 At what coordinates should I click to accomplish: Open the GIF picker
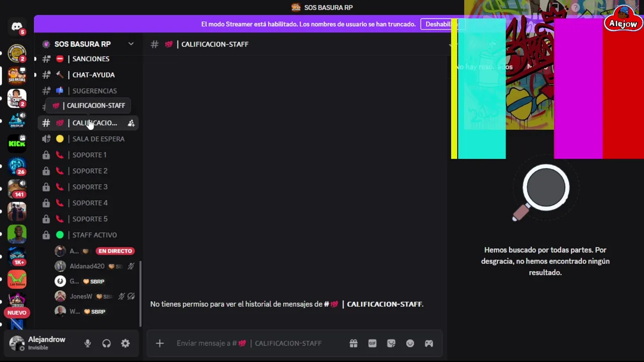[x=372, y=343]
